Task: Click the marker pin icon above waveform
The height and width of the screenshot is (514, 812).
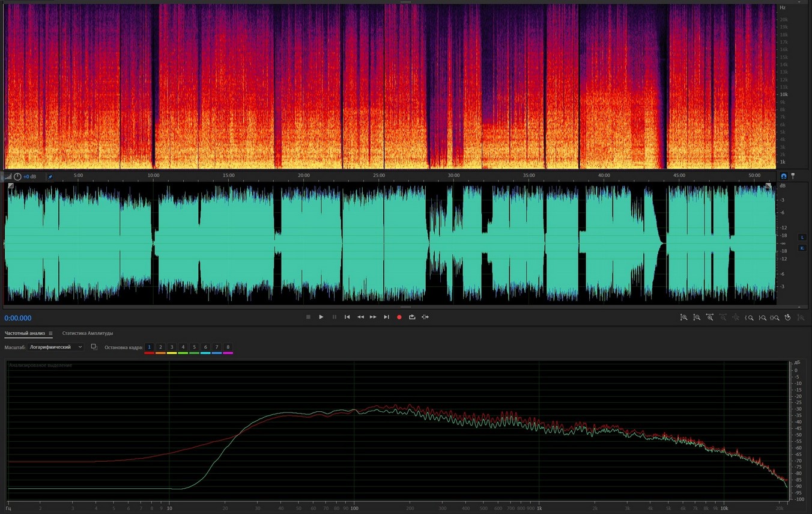Action: [792, 176]
